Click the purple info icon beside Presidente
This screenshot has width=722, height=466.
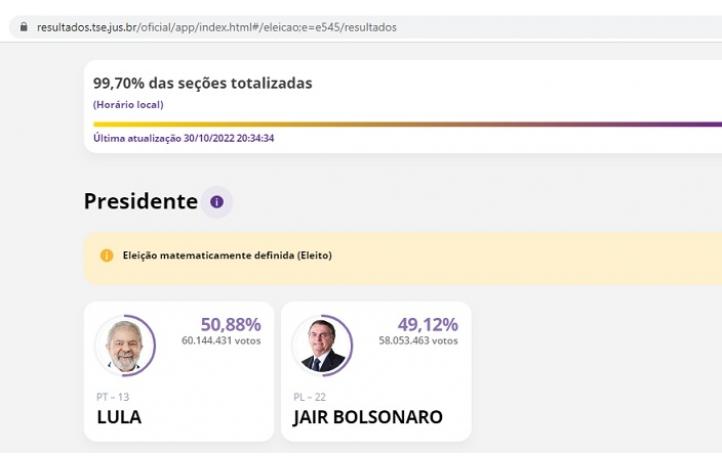pos(217,202)
